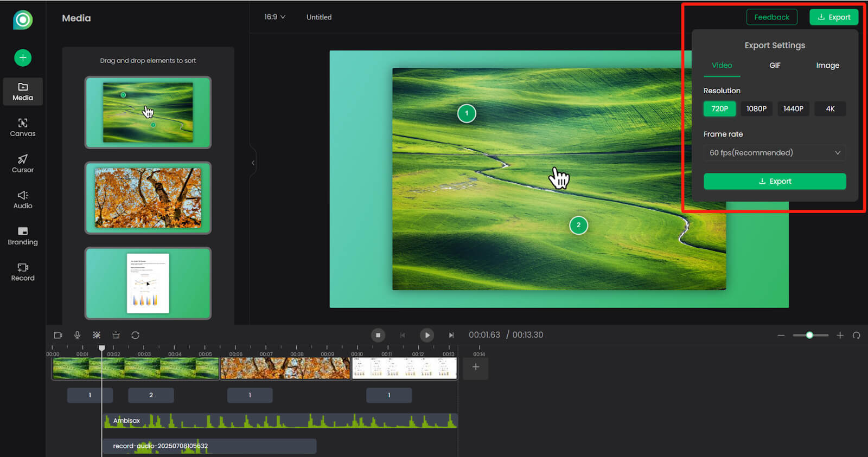Select zoom block 1 under autumn clip
868x457 pixels.
(x=250, y=395)
